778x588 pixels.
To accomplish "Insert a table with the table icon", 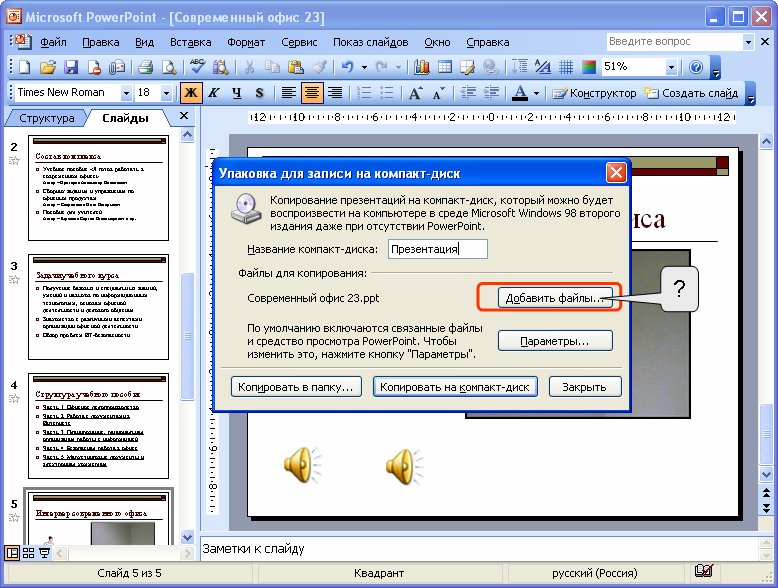I will click(445, 67).
